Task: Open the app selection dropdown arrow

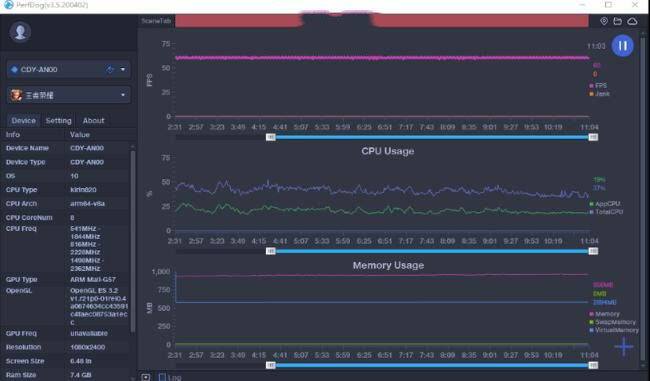Action: (123, 95)
